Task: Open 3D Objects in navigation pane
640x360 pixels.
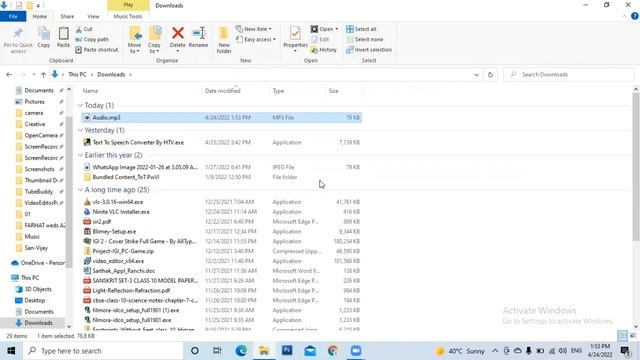Action: [x=38, y=289]
